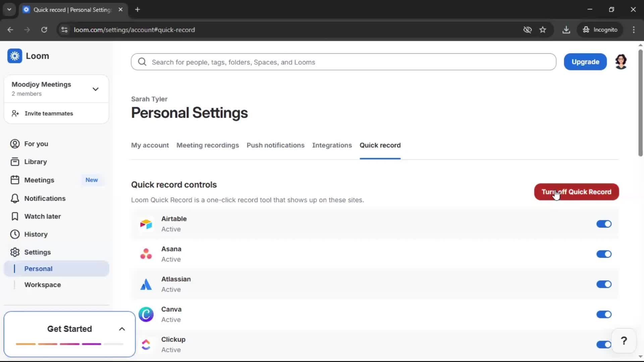Expand the Moodjoy Meetings workspace dropdown
Viewport: 644px width, 362px height.
(95, 89)
